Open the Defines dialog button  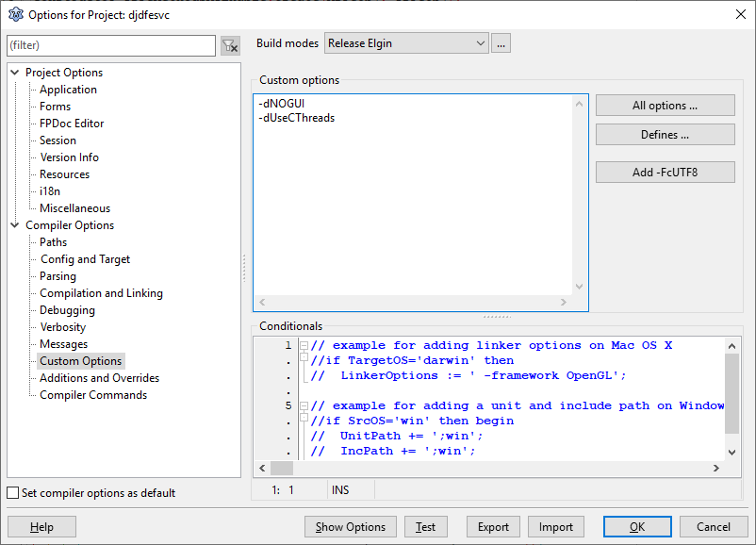pos(666,135)
